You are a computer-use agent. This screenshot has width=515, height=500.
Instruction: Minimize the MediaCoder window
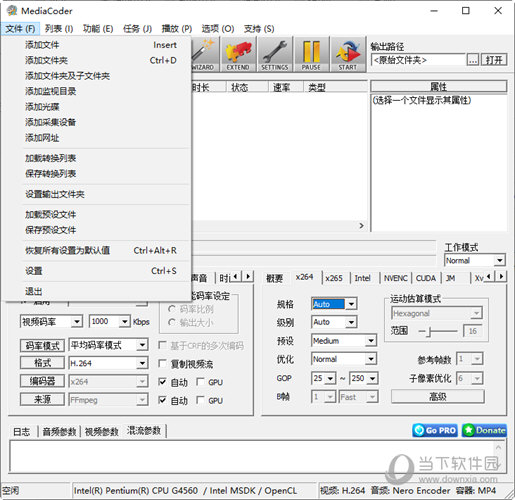(434, 11)
